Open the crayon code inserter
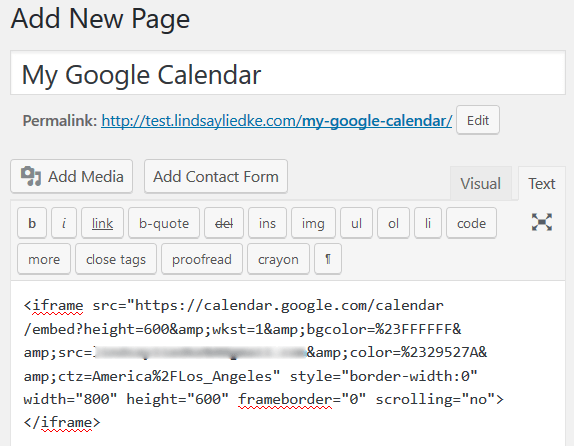 pos(279,259)
